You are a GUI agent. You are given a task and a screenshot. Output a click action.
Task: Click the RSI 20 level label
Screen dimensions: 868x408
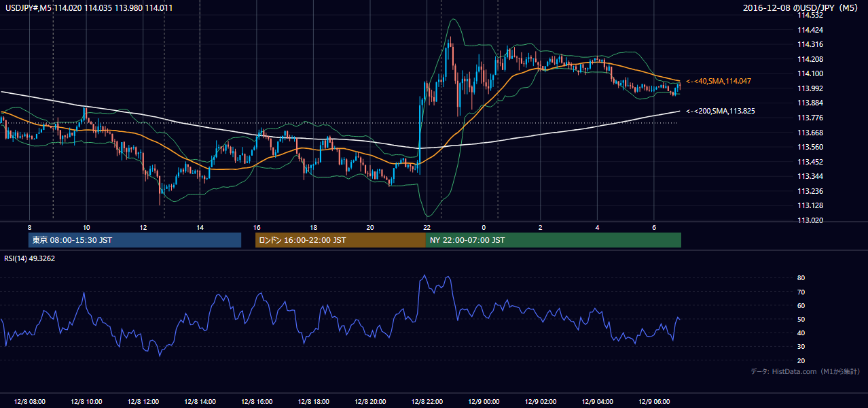[x=801, y=360]
